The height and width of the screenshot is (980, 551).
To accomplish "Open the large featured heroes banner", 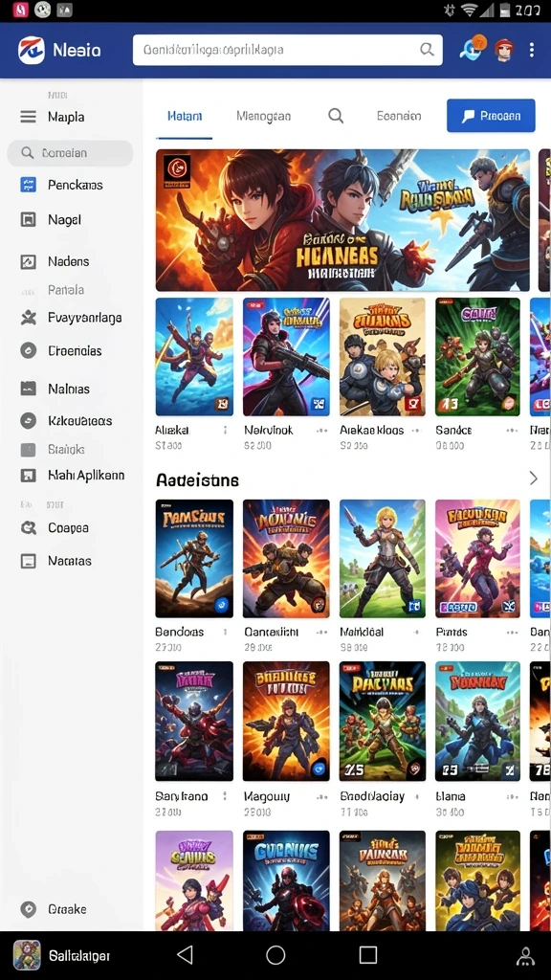I will (x=342, y=220).
